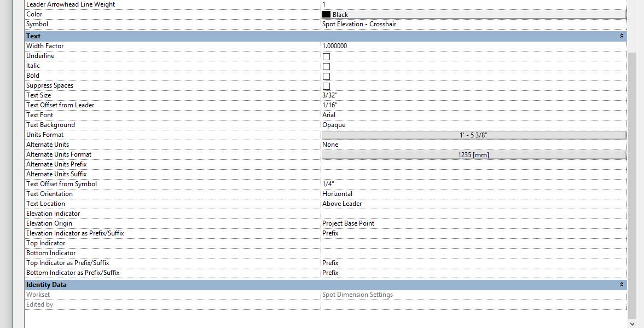Viewport: 644px width, 328px height.
Task: Select the Text Font label
Action: point(39,115)
